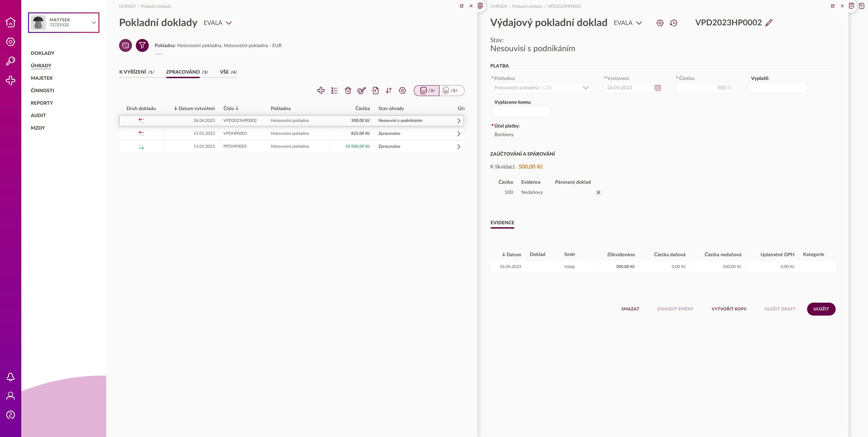
Task: Open row PPDHP0001 with its chevron
Action: [x=459, y=147]
